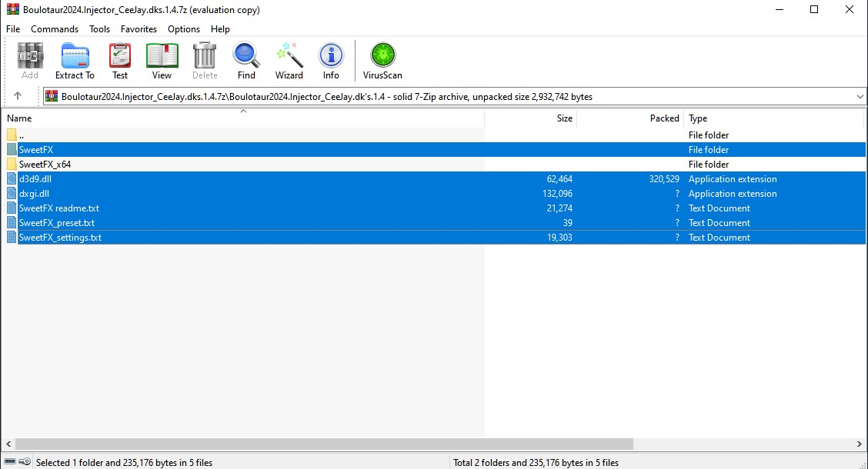The image size is (868, 469).
Task: Click the SweetFX_settings.txt file icon
Action: pos(12,238)
